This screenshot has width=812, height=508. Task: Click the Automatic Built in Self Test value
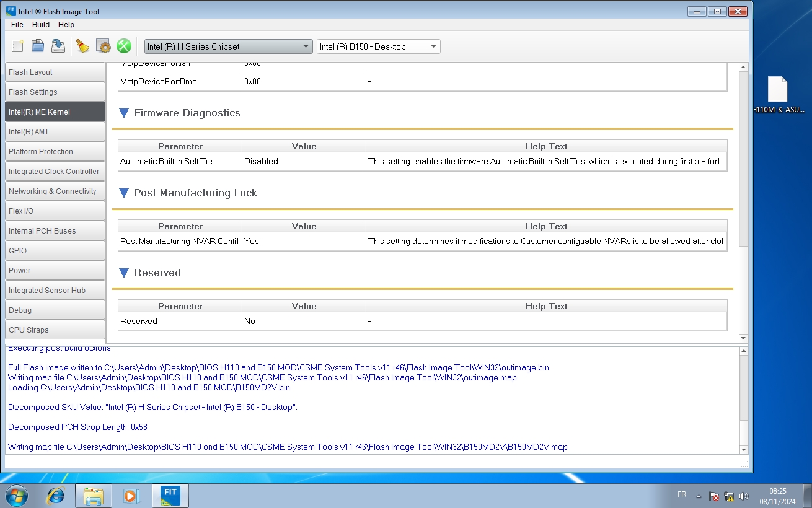point(303,162)
